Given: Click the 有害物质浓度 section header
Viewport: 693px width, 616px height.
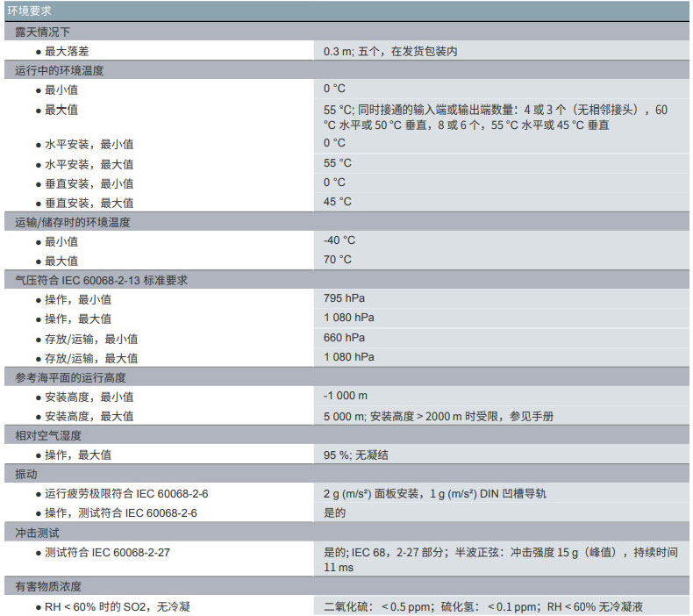Looking at the screenshot, I should click(x=48, y=586).
